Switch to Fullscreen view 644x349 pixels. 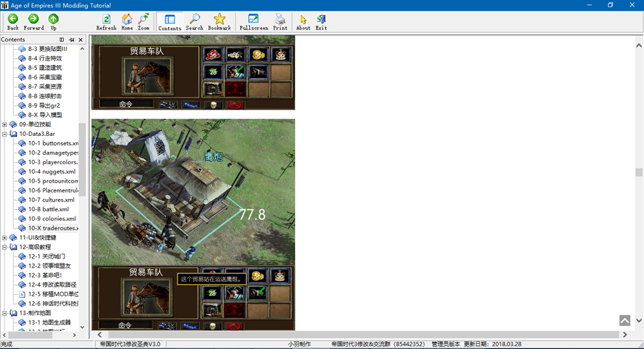[x=254, y=22]
